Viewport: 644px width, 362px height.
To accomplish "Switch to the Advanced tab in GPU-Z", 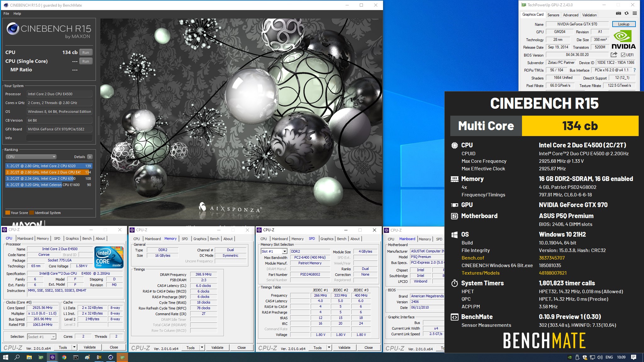I will 570,15.
